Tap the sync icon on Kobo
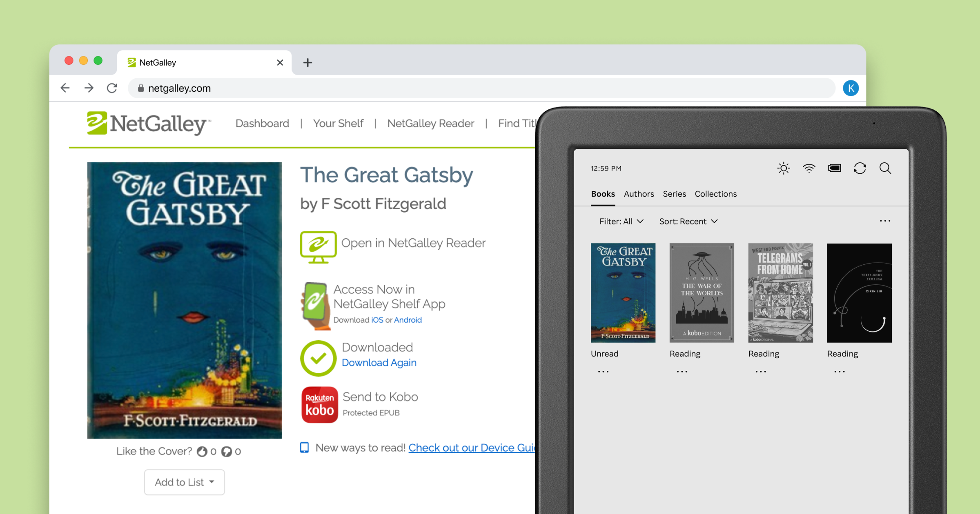Viewport: 980px width, 514px height. (860, 168)
